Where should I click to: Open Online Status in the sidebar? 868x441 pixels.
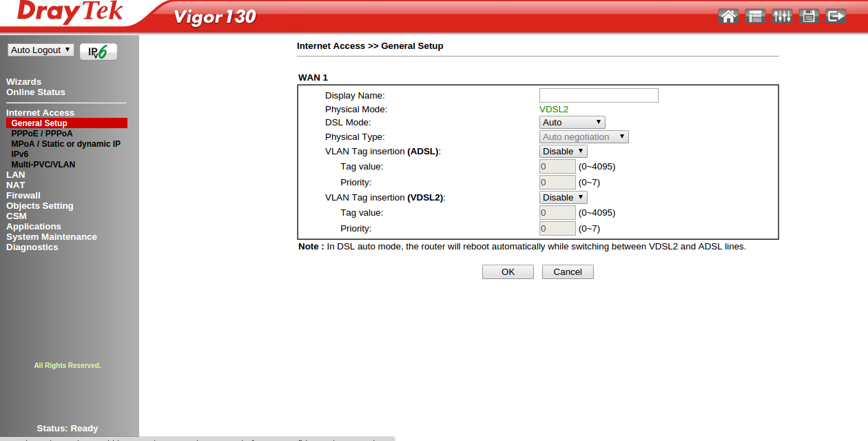36,92
